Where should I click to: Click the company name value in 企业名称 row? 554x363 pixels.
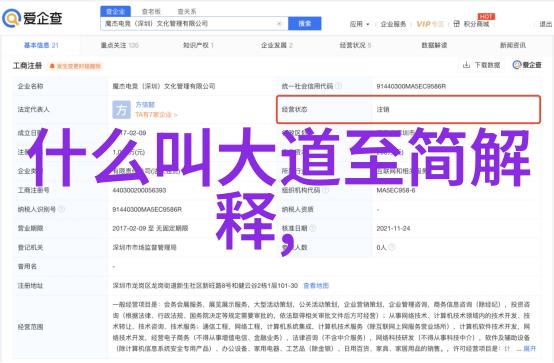[x=164, y=86]
